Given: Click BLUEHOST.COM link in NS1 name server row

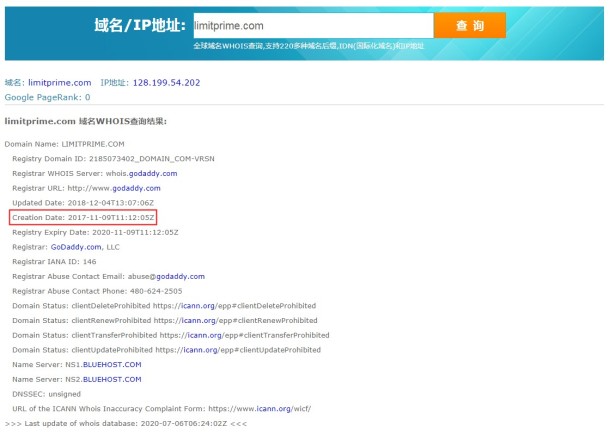Looking at the screenshot, I should (112, 365).
